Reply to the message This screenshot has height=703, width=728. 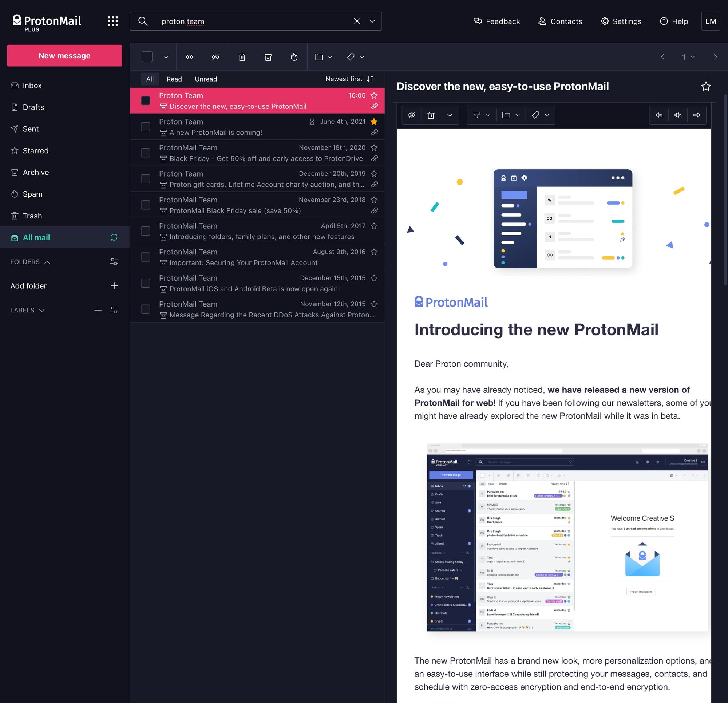[659, 115]
